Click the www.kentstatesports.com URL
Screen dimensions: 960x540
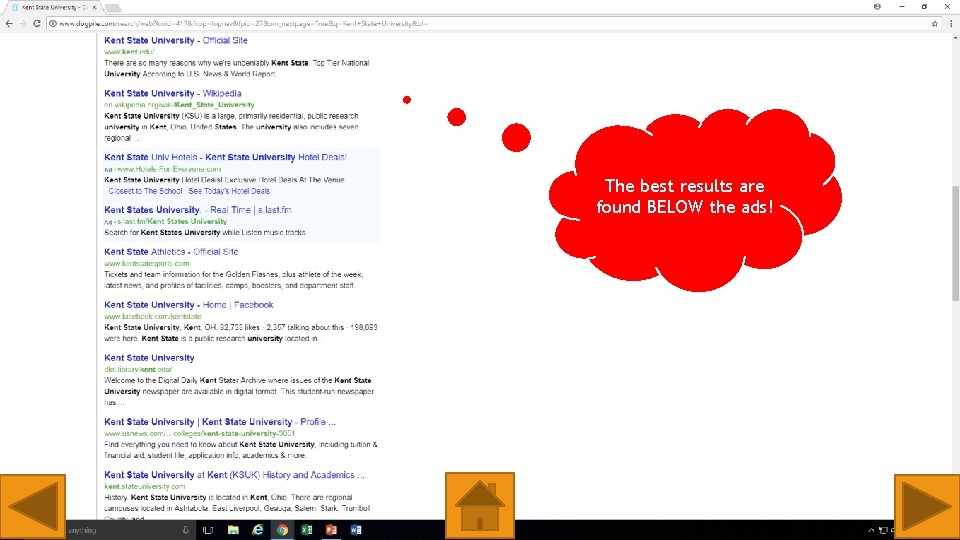click(x=147, y=263)
